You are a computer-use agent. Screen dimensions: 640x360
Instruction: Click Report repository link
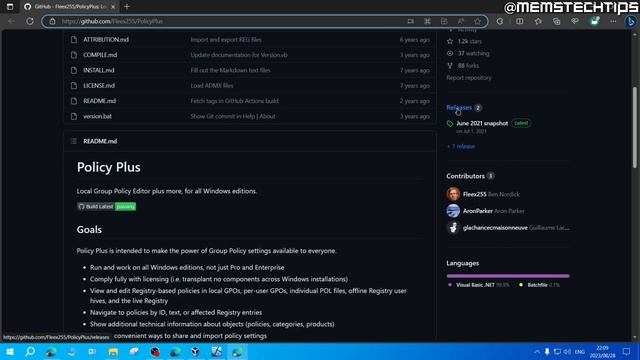pyautogui.click(x=469, y=78)
